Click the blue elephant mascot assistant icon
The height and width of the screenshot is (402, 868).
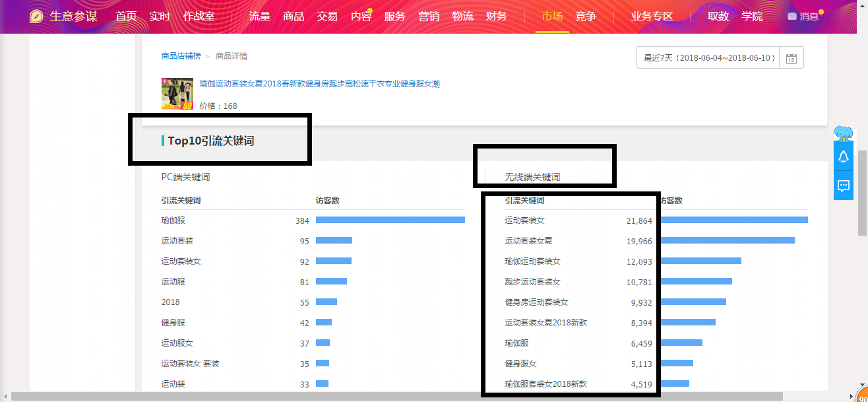pos(843,134)
